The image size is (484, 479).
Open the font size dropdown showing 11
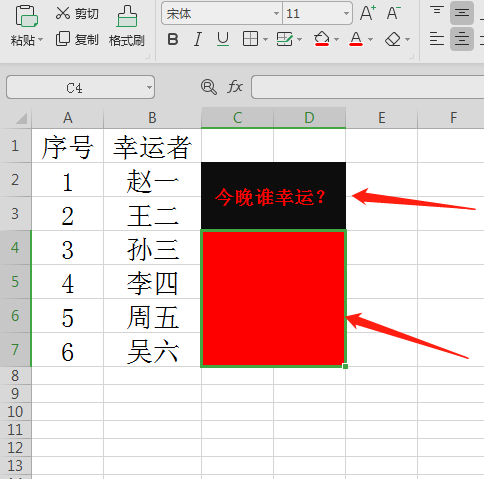point(346,13)
